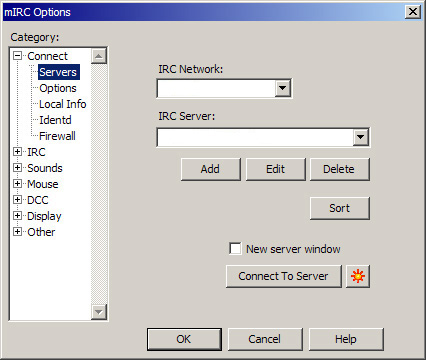
Task: Click inside the IRC Server field
Action: (x=255, y=137)
